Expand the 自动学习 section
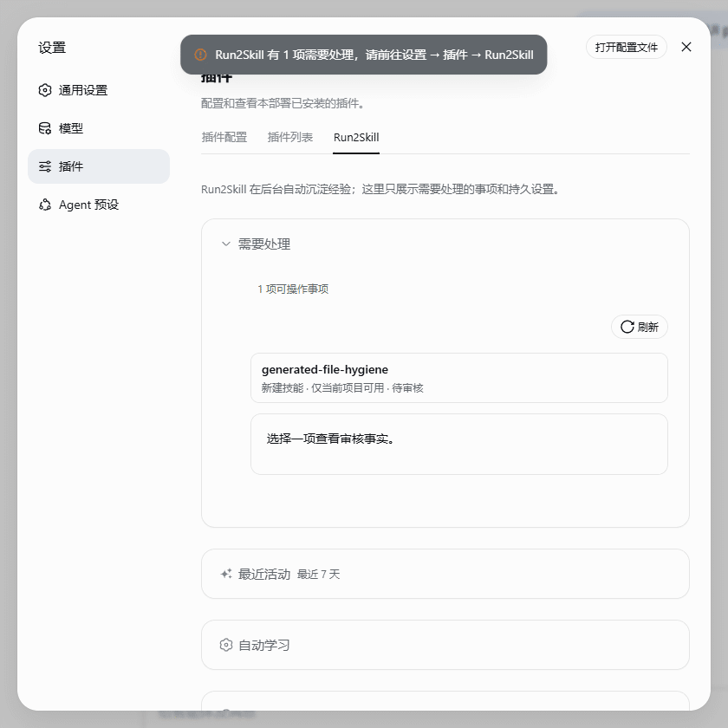The image size is (728, 728). [x=445, y=646]
